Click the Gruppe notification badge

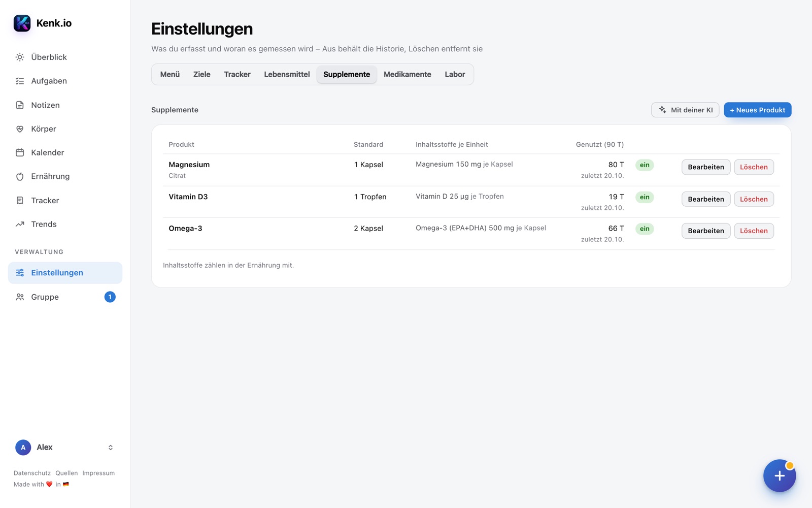coord(110,297)
